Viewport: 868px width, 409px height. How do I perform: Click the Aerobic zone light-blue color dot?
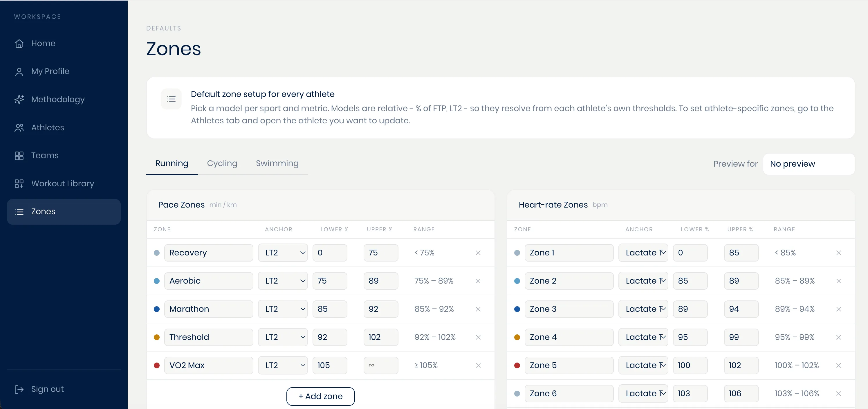tap(157, 281)
